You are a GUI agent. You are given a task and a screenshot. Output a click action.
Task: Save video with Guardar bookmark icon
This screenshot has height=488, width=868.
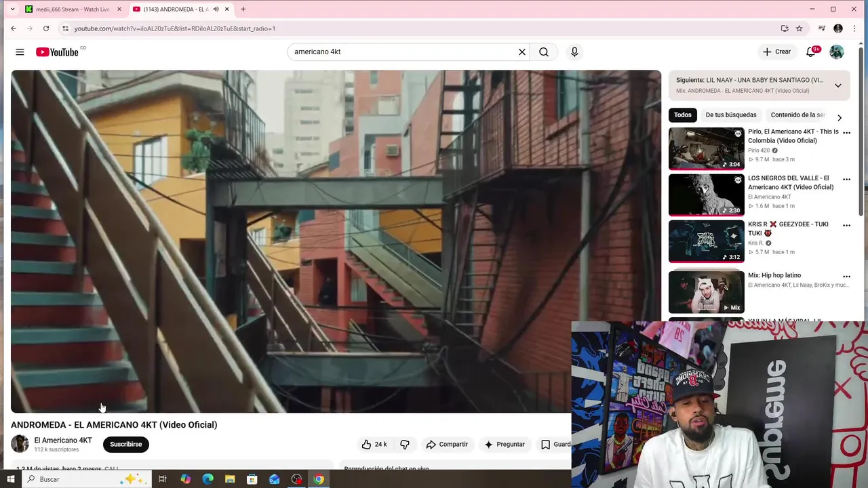click(x=545, y=445)
